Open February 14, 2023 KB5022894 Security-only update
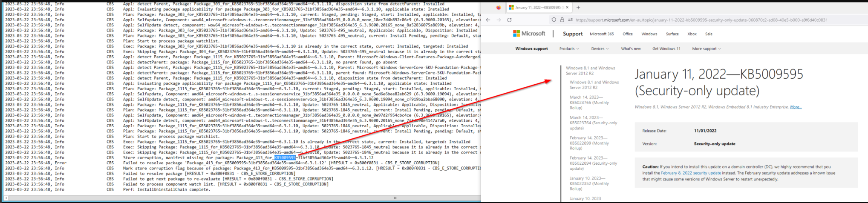868x203 pixels. coord(593,163)
